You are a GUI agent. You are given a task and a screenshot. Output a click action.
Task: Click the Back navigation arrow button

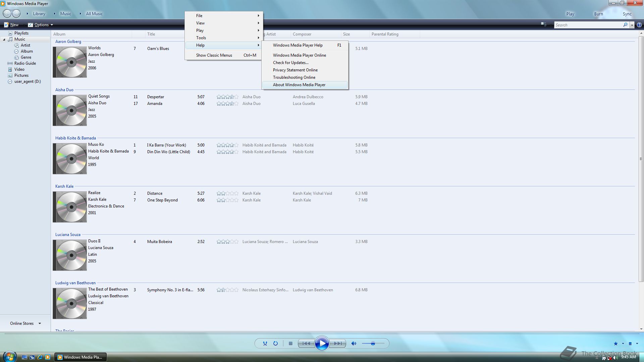pos(7,14)
